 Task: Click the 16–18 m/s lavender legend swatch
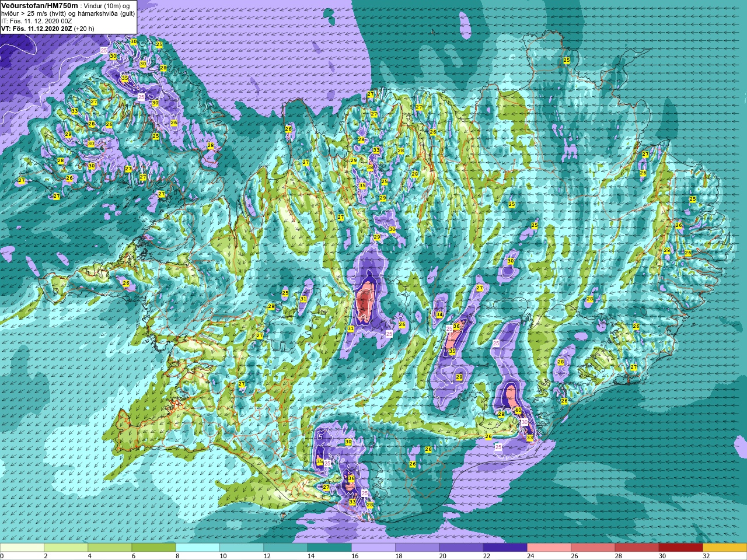[x=373, y=548]
